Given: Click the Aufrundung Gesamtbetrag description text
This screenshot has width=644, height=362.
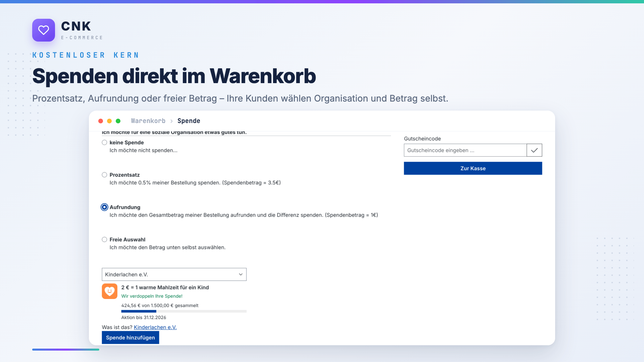Looking at the screenshot, I should [244, 215].
